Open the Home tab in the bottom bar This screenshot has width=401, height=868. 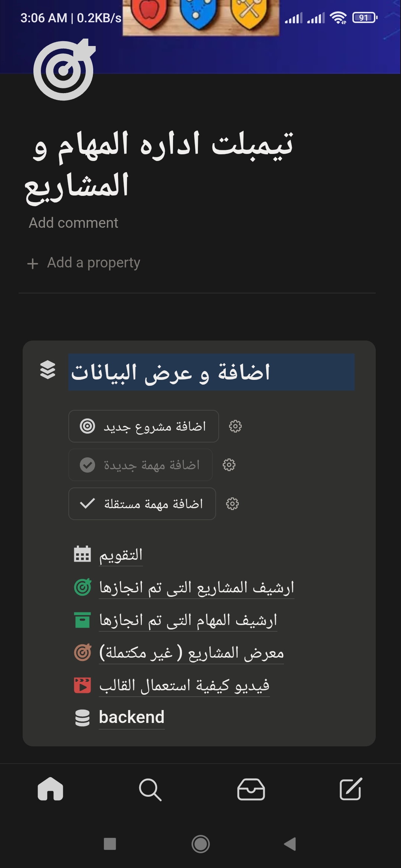[50, 789]
